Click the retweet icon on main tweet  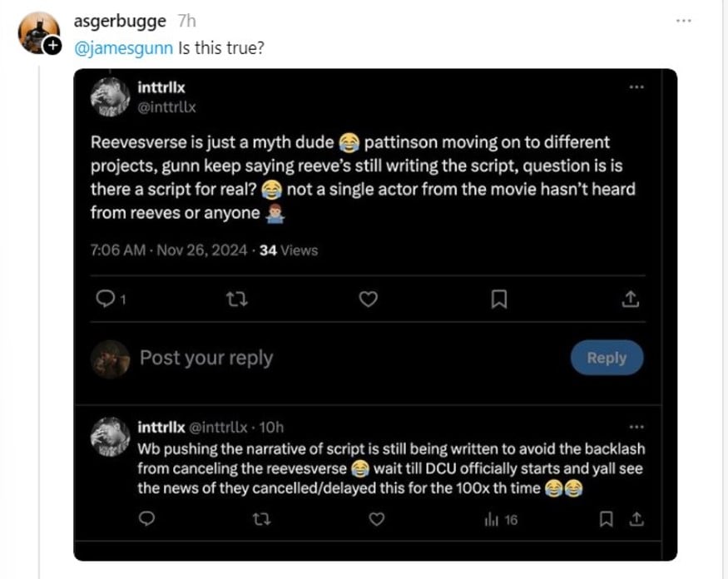[235, 299]
